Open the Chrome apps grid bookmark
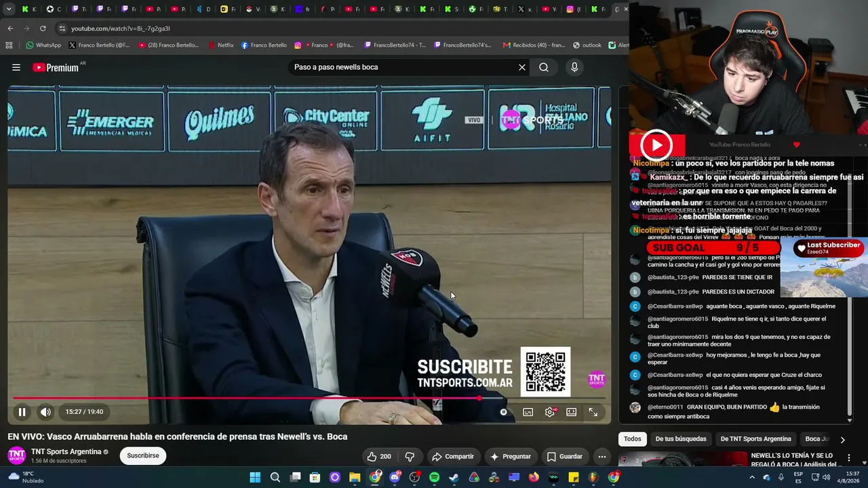 (x=9, y=45)
